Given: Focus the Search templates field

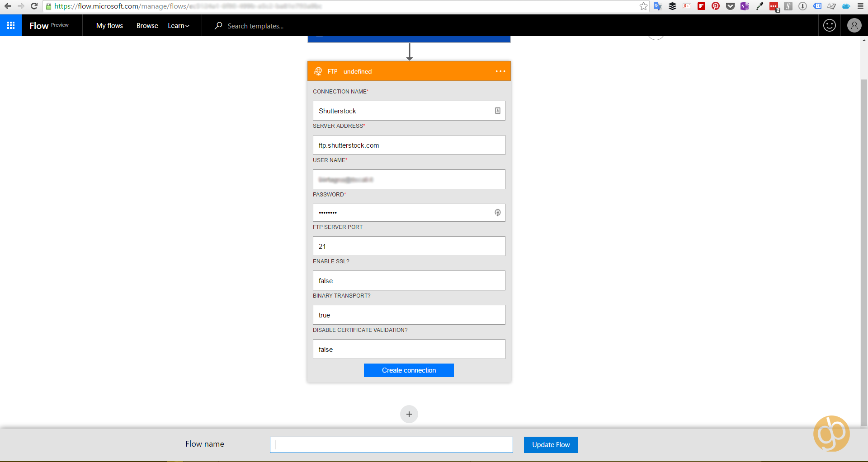Looking at the screenshot, I should [255, 26].
